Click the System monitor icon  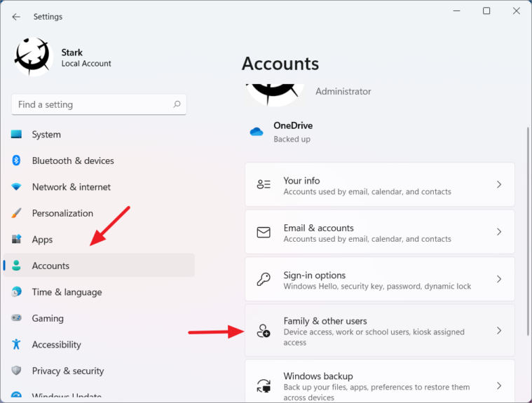tap(16, 135)
